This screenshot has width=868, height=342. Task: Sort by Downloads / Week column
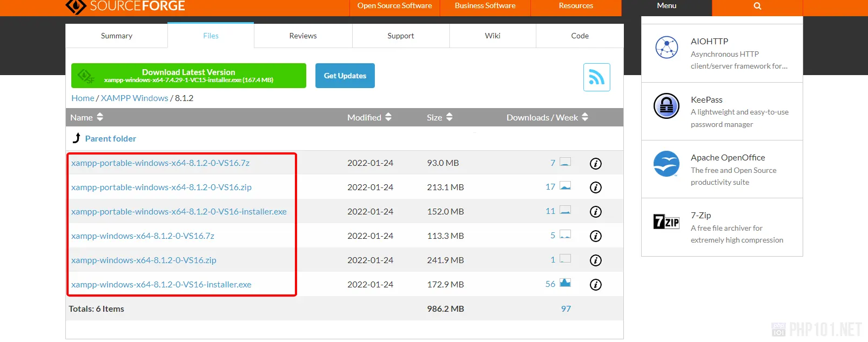tap(547, 117)
